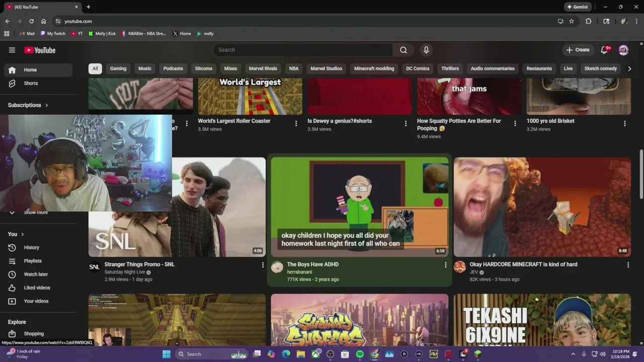
Task: Click the Create button
Action: (578, 50)
